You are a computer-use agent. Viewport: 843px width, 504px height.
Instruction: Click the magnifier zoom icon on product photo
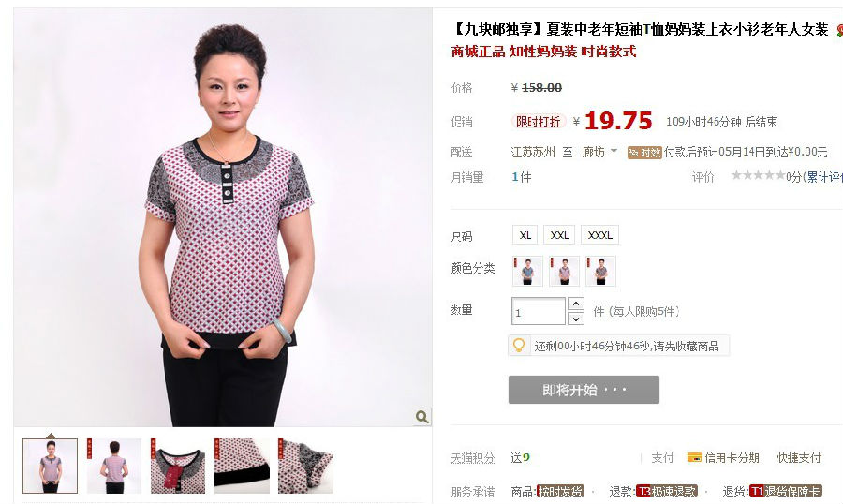pos(422,416)
